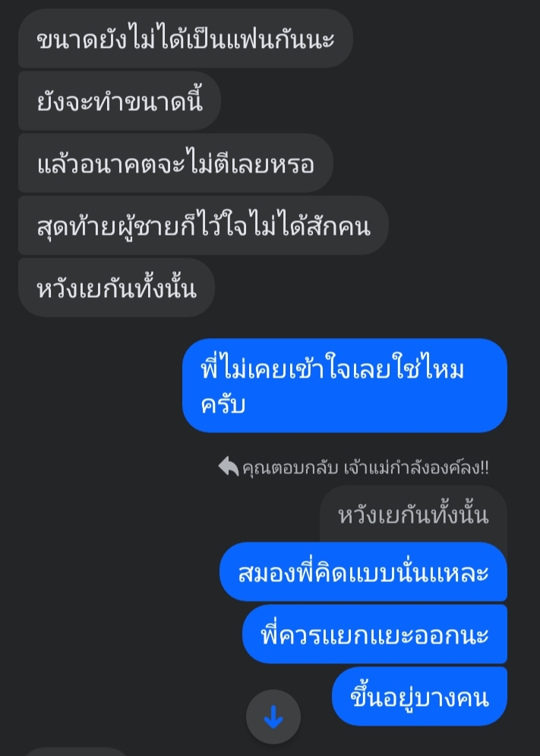Tap the sent message ขี้นอยู่บางคน

tap(419, 696)
